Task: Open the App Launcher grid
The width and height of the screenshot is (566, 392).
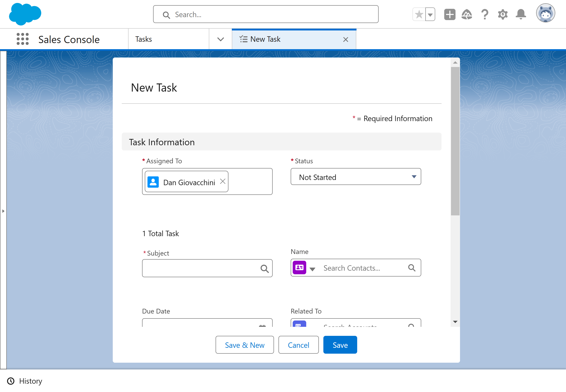Action: [23, 39]
